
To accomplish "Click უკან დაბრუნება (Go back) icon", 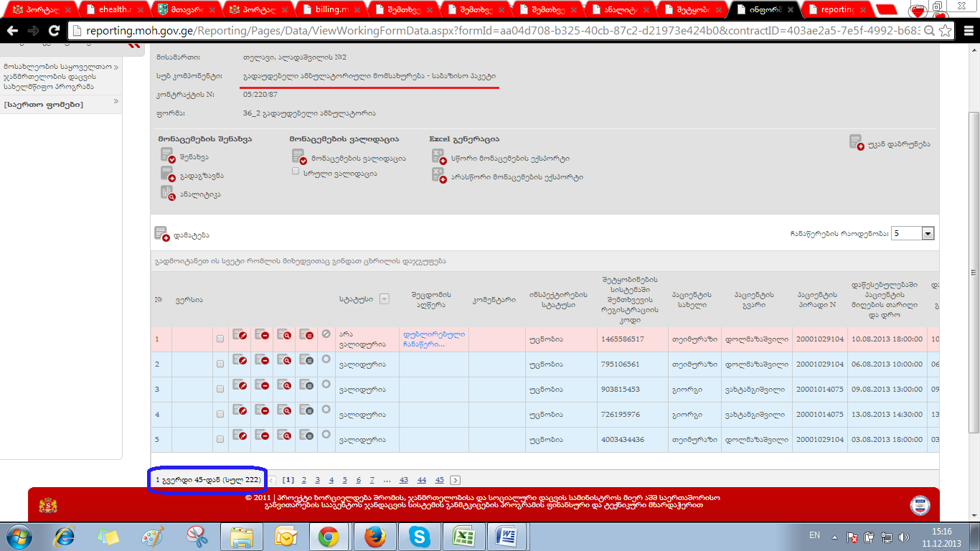I will click(857, 143).
